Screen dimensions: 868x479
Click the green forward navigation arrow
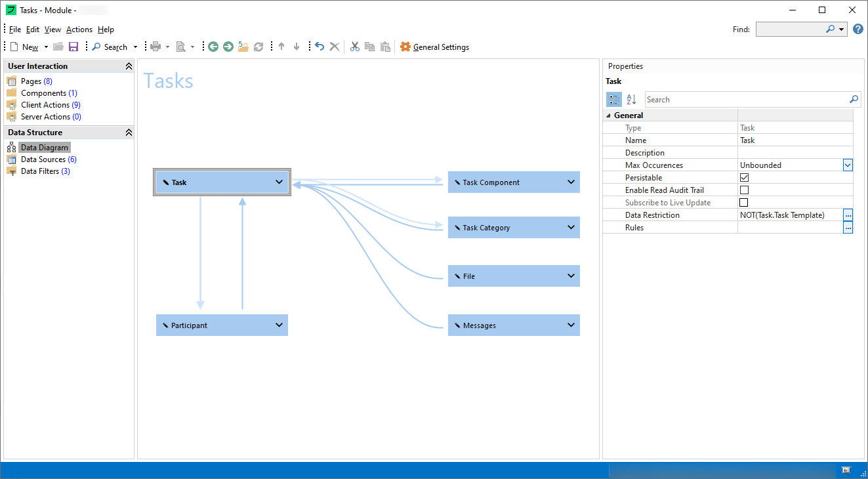(x=228, y=47)
